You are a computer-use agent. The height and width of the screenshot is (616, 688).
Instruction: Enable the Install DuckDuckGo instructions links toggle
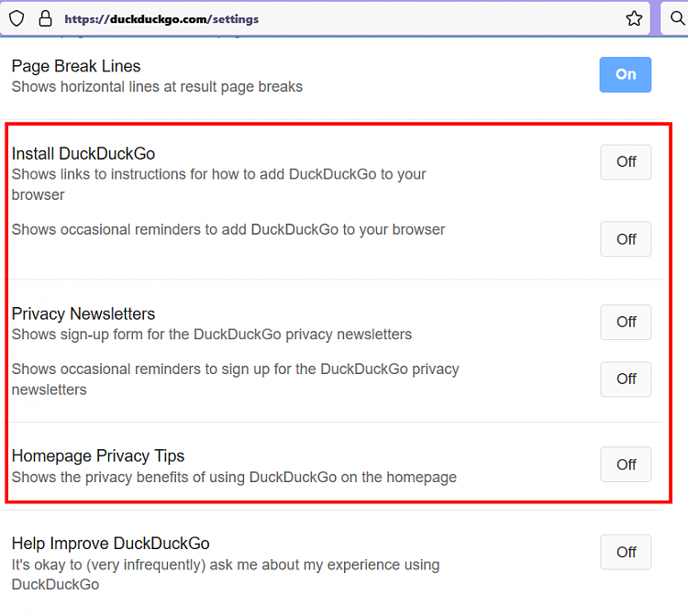pyautogui.click(x=626, y=161)
